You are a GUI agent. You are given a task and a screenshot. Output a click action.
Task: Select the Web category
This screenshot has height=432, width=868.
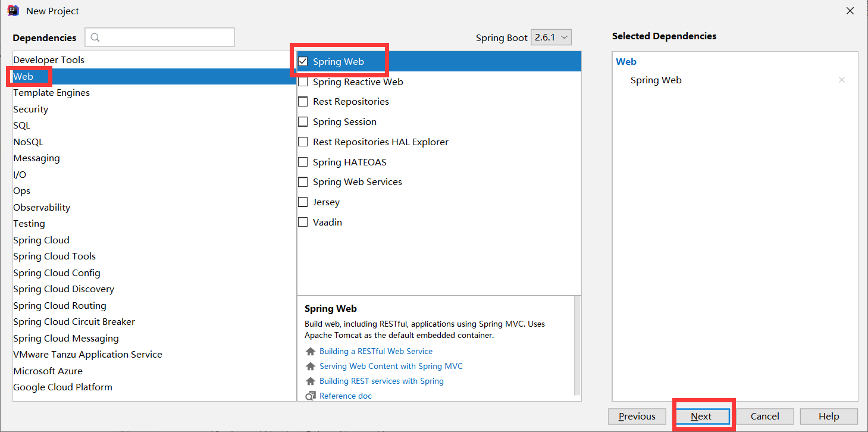pyautogui.click(x=155, y=76)
